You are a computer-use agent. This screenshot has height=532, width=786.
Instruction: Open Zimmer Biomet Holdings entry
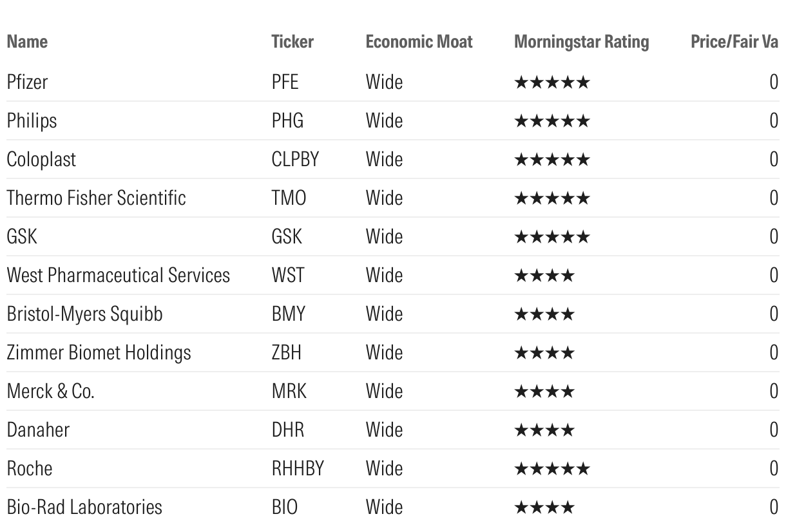[x=99, y=352]
